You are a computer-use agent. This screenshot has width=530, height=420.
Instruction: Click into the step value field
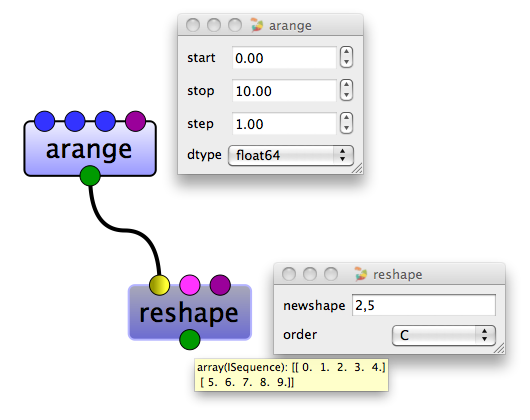(x=284, y=124)
